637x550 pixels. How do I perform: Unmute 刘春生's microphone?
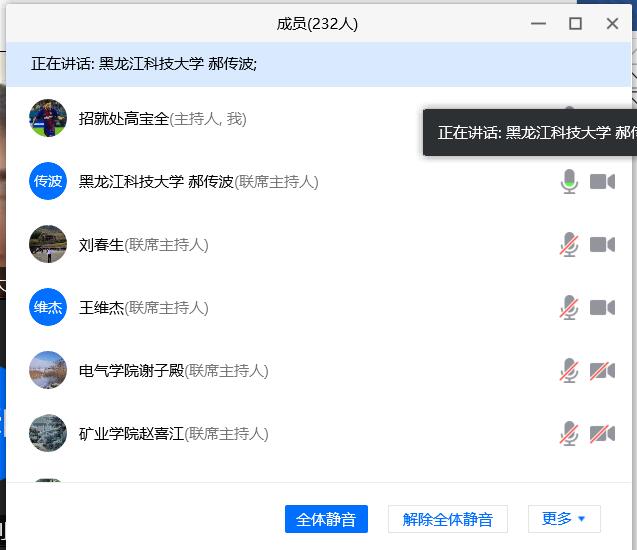[x=569, y=245]
